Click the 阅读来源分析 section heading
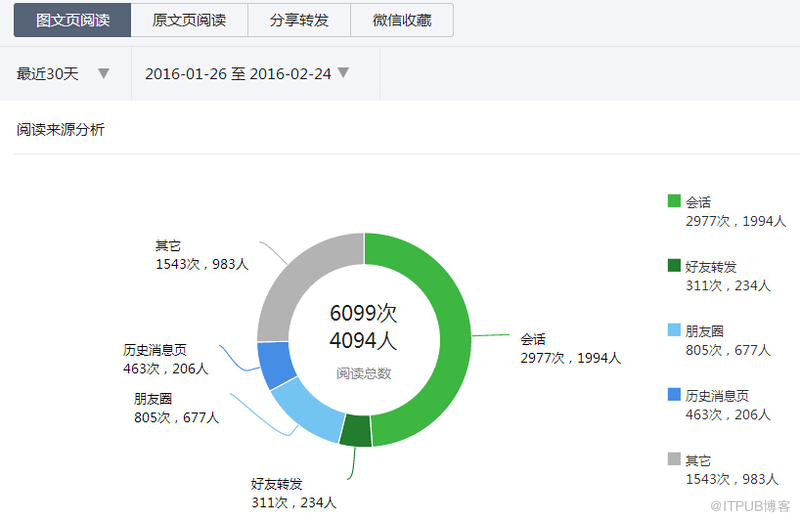This screenshot has height=521, width=800. 60,130
